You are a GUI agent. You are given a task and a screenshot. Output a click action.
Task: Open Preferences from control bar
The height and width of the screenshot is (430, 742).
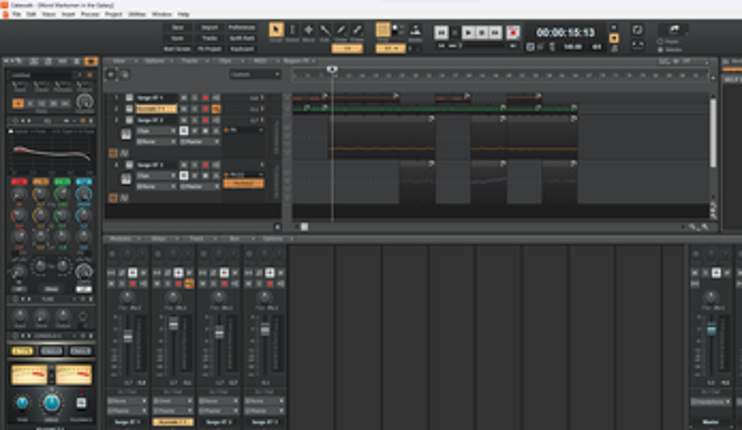[x=241, y=27]
